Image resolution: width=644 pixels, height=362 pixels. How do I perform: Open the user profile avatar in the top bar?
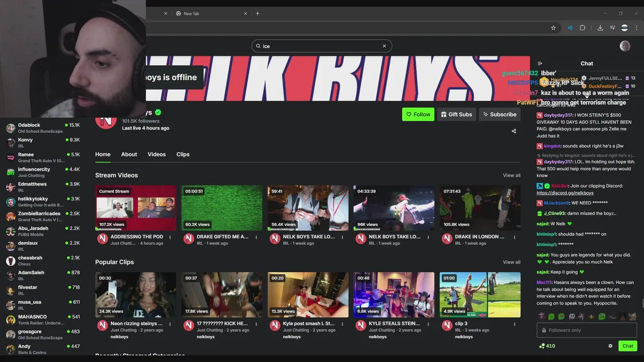[625, 46]
